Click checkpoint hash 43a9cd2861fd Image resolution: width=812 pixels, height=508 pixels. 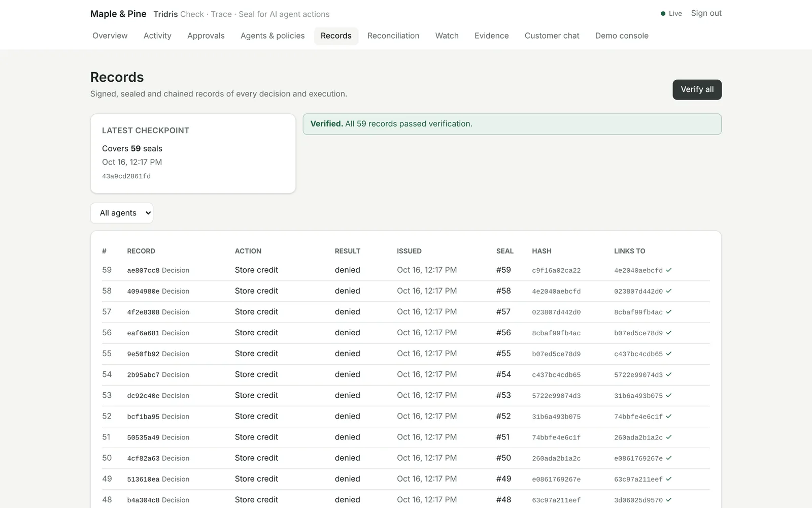point(126,176)
